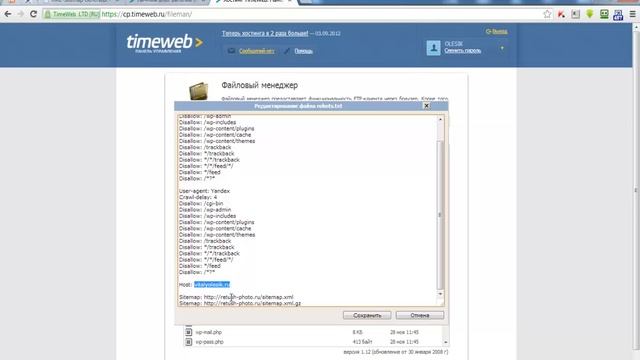Click the Cancel button in the dialog
This screenshot has height=360, width=640.
(x=420, y=316)
